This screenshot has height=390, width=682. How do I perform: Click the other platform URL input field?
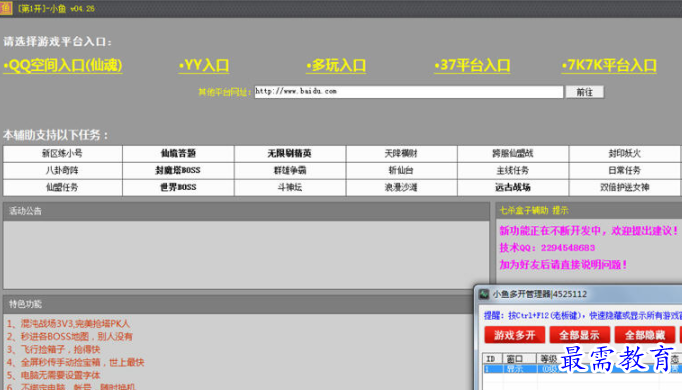pos(408,92)
